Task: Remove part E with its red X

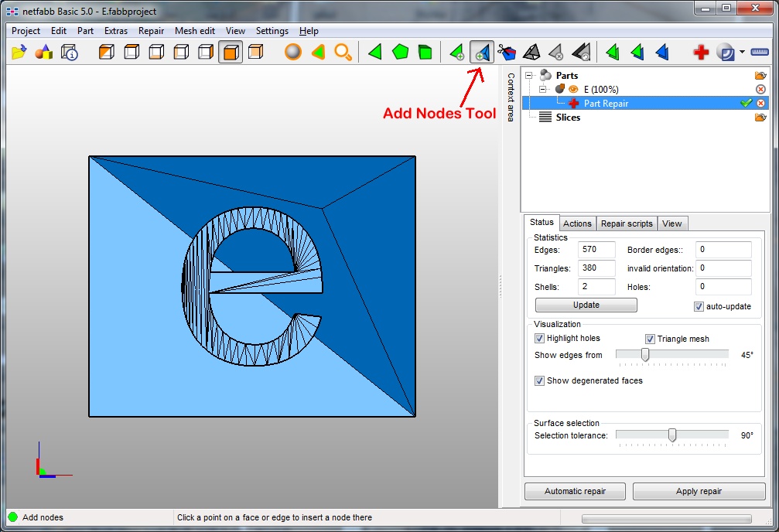Action: pos(760,90)
